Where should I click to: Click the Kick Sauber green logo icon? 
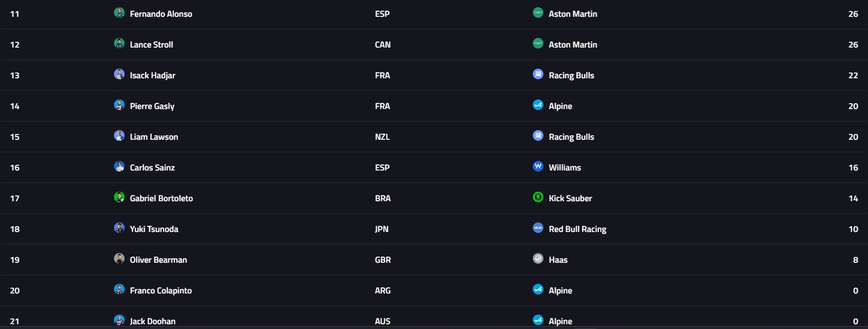538,197
